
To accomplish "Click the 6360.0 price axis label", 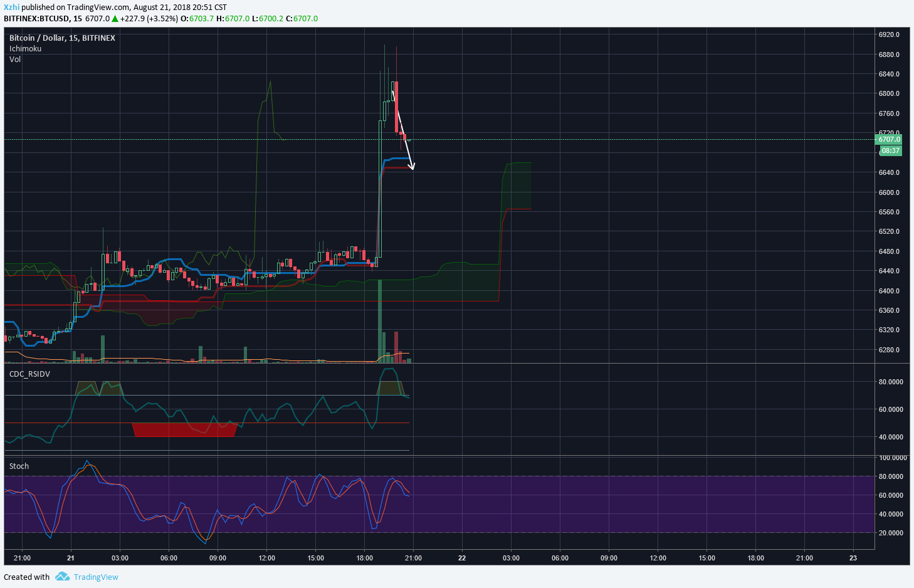I will [x=889, y=311].
